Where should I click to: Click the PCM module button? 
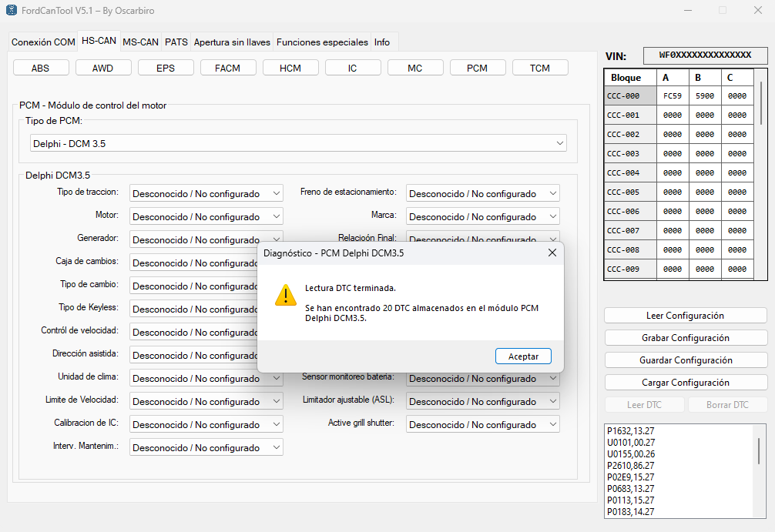coord(477,68)
